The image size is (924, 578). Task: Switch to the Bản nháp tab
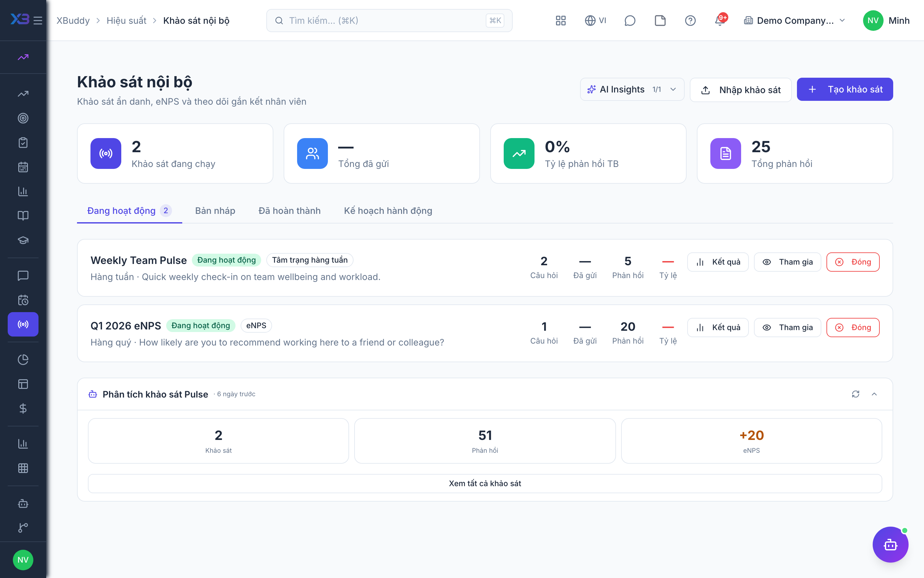215,211
